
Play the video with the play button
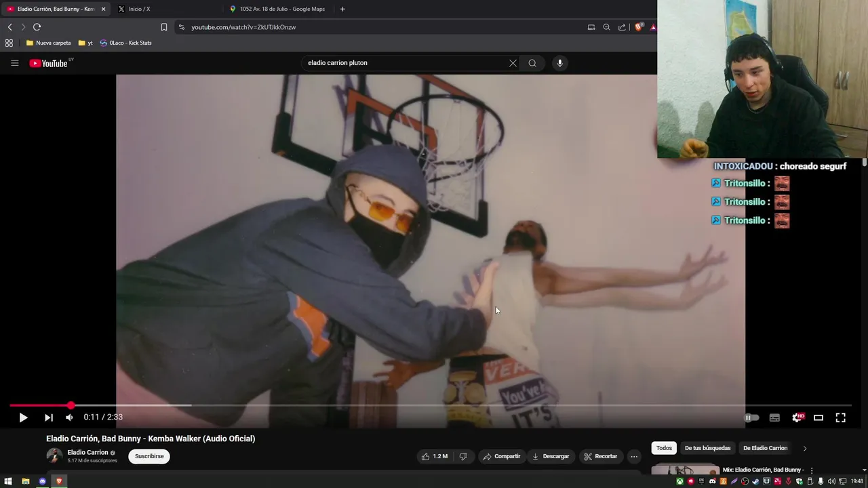click(x=23, y=418)
